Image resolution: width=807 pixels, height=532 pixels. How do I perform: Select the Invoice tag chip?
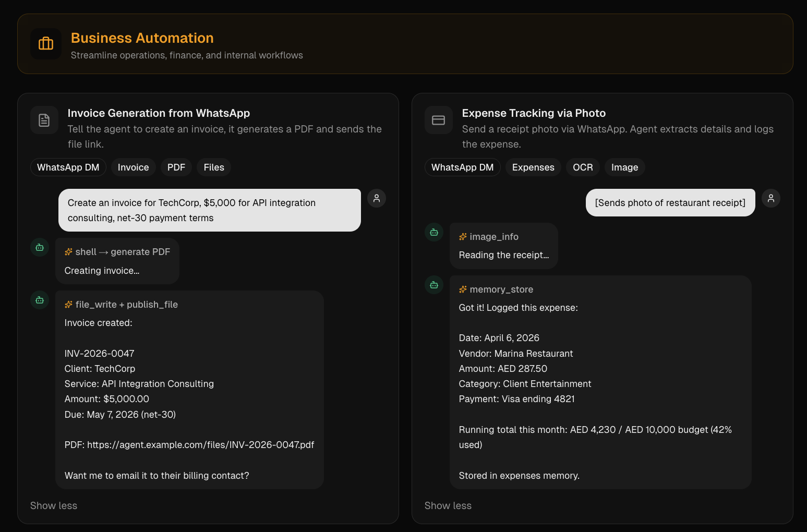(x=133, y=167)
